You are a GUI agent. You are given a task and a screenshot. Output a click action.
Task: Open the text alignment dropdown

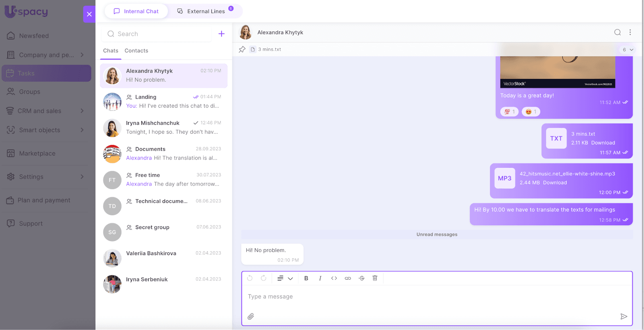click(x=285, y=278)
